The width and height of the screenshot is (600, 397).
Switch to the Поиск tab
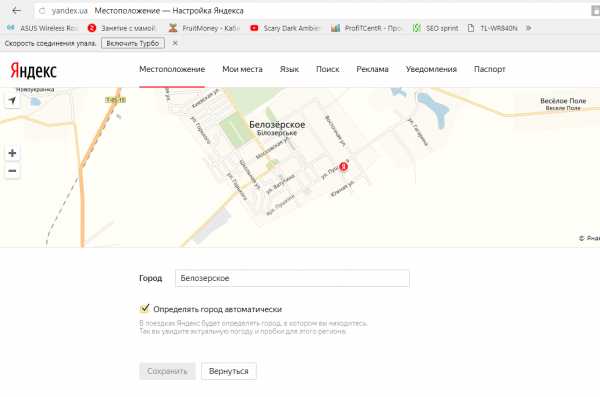(328, 69)
